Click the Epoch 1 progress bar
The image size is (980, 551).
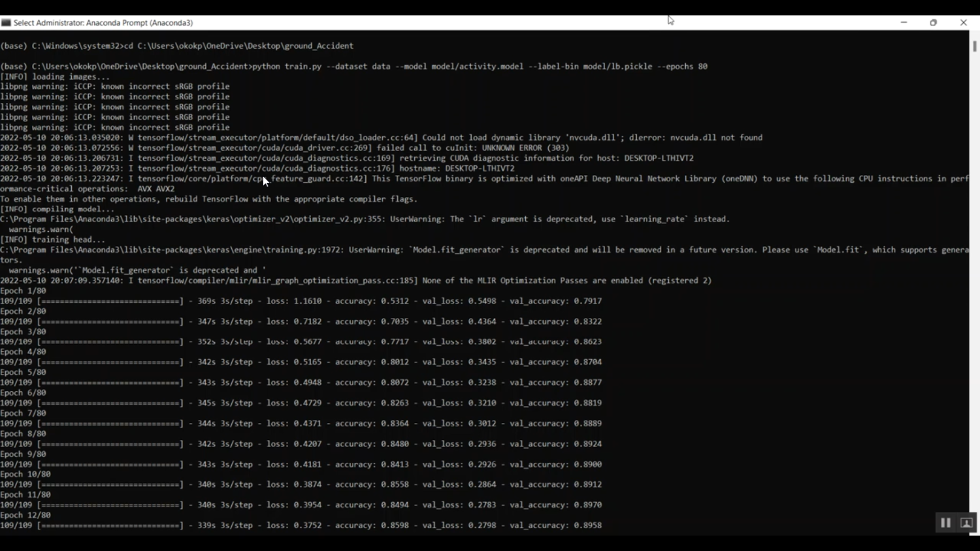coord(110,301)
